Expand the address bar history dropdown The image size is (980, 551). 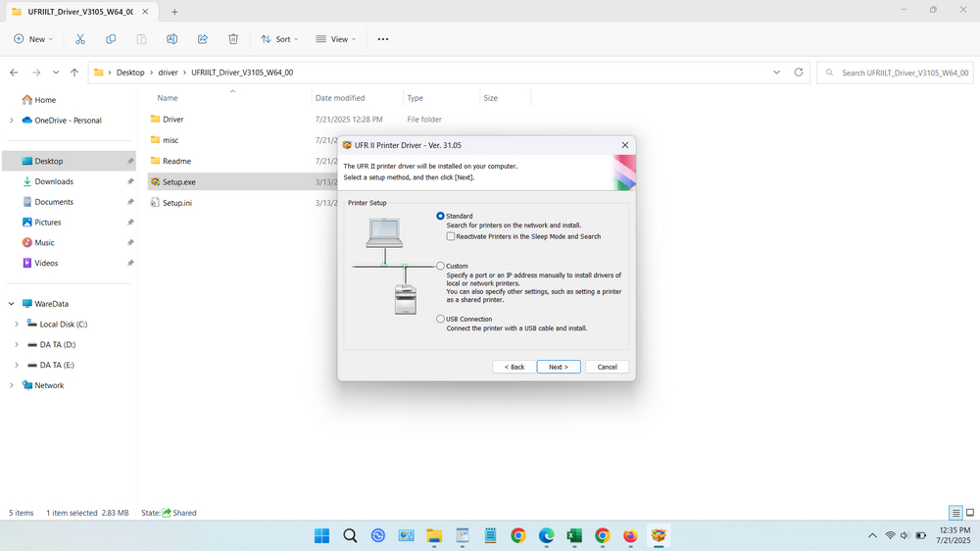776,73
